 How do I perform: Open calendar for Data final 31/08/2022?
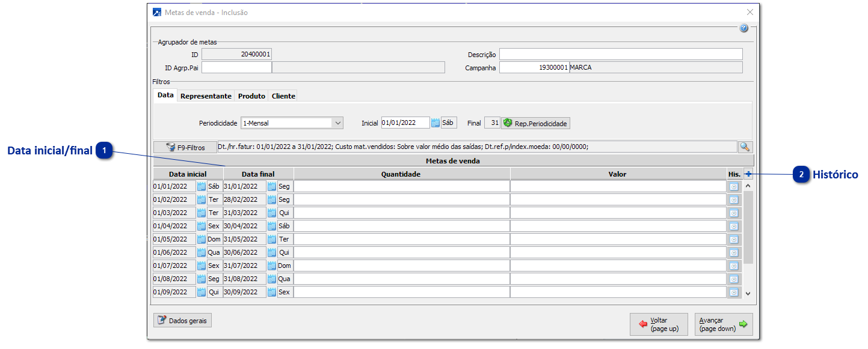tap(272, 279)
